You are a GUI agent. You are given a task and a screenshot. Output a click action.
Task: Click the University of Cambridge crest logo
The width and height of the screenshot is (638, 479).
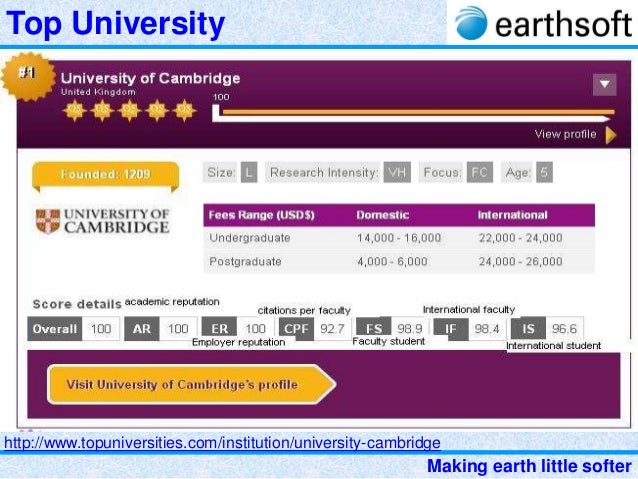pyautogui.click(x=48, y=221)
